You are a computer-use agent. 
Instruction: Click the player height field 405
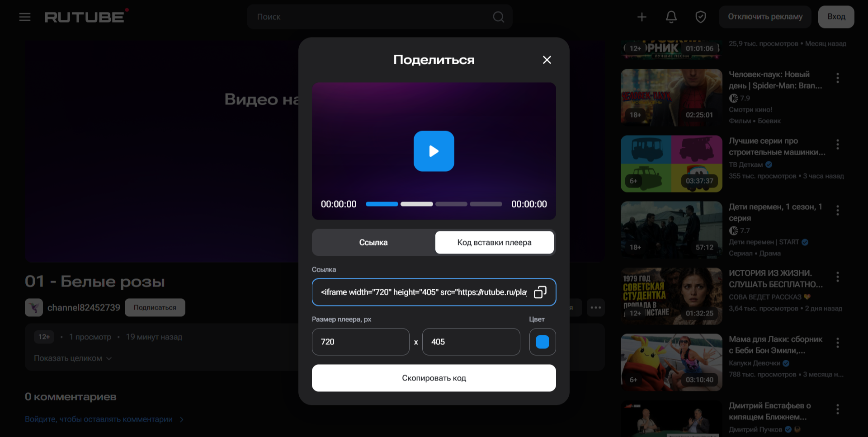(x=471, y=342)
